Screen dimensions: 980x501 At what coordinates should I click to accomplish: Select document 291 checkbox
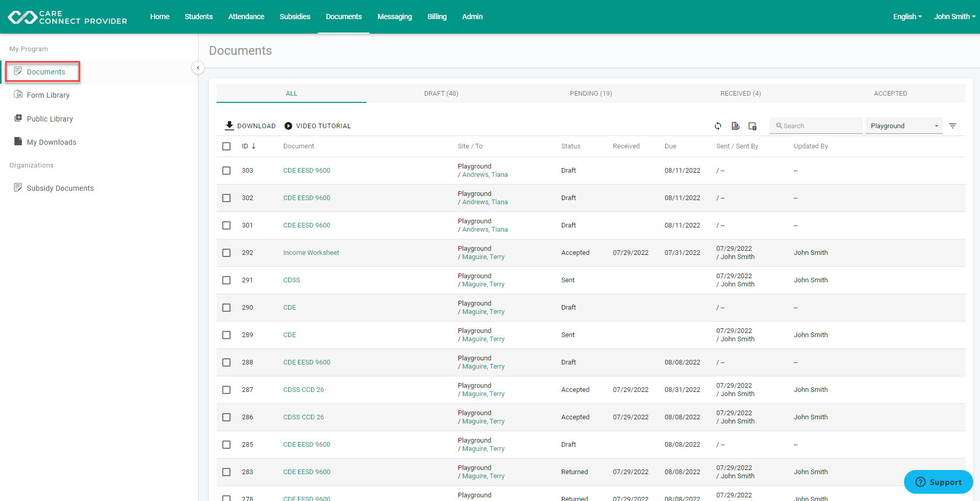click(x=226, y=280)
